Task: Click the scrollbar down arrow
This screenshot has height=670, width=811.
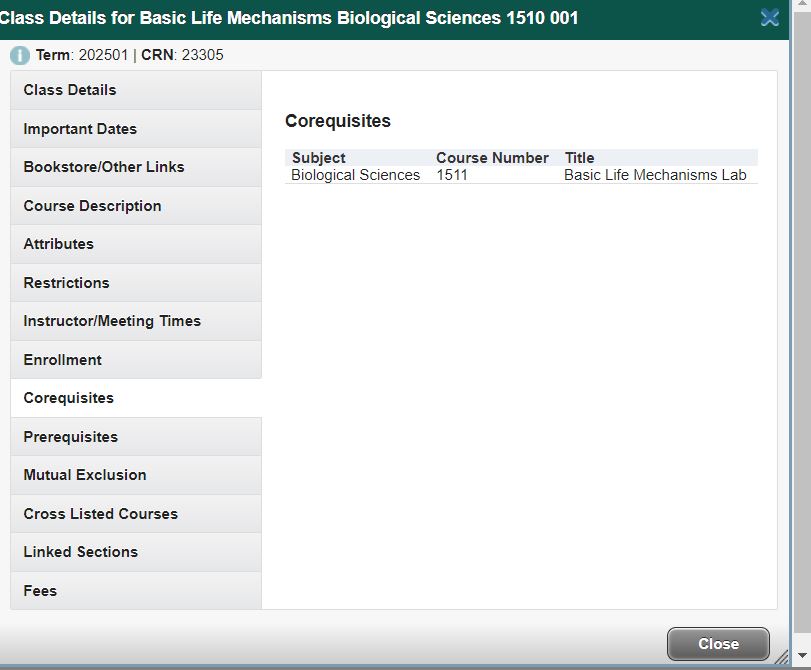Action: click(802, 656)
